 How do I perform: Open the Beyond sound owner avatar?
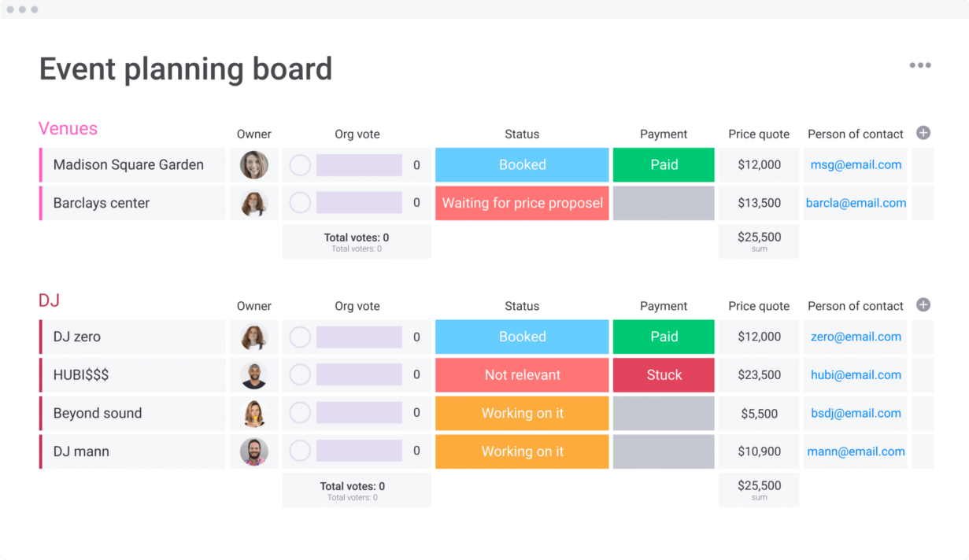254,413
